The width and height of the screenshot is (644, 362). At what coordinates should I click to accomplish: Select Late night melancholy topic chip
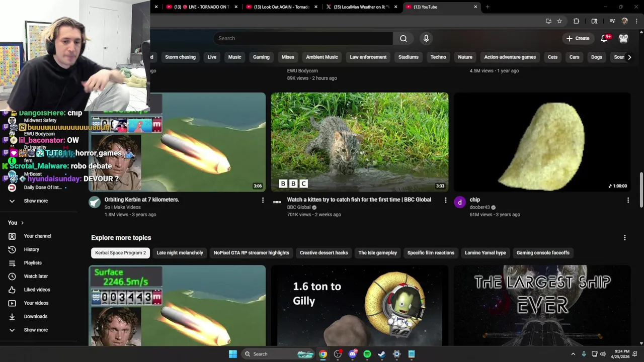[x=180, y=253]
